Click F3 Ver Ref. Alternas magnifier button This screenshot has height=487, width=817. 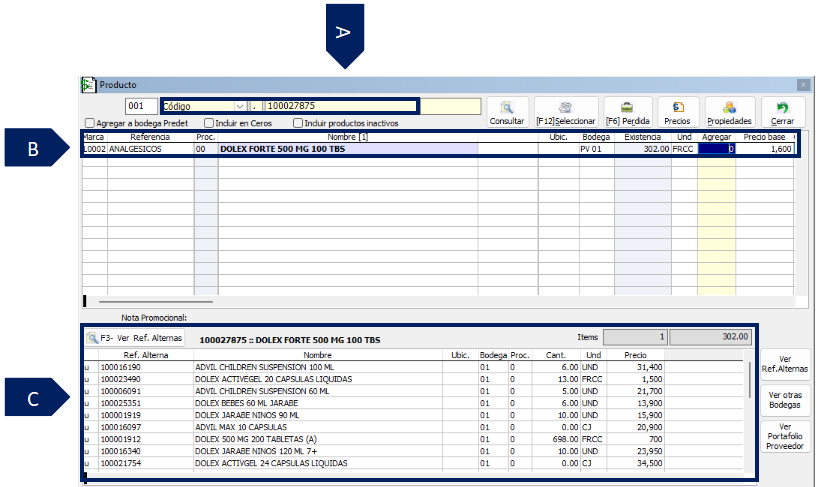tap(134, 338)
